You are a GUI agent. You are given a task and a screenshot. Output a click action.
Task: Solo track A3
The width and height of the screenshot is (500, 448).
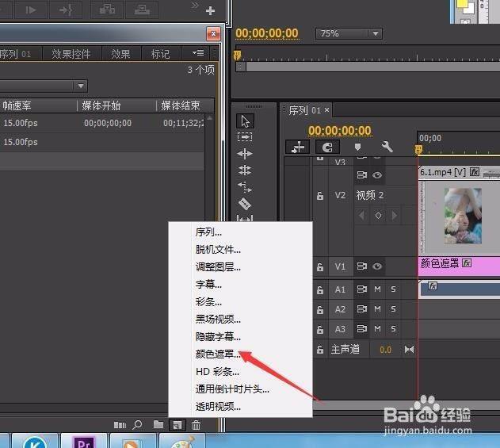point(393,329)
